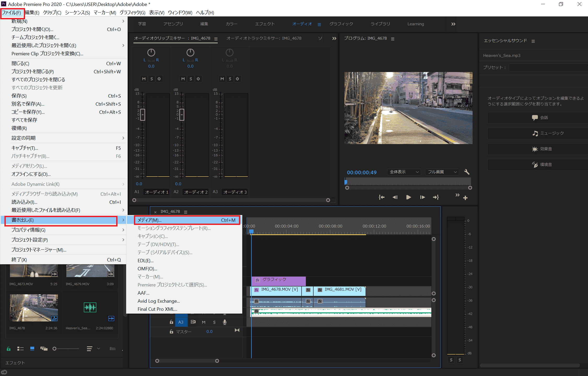Screen dimensions: 588x376
Task: Toggle project panel lock icon
Action: tap(9, 349)
